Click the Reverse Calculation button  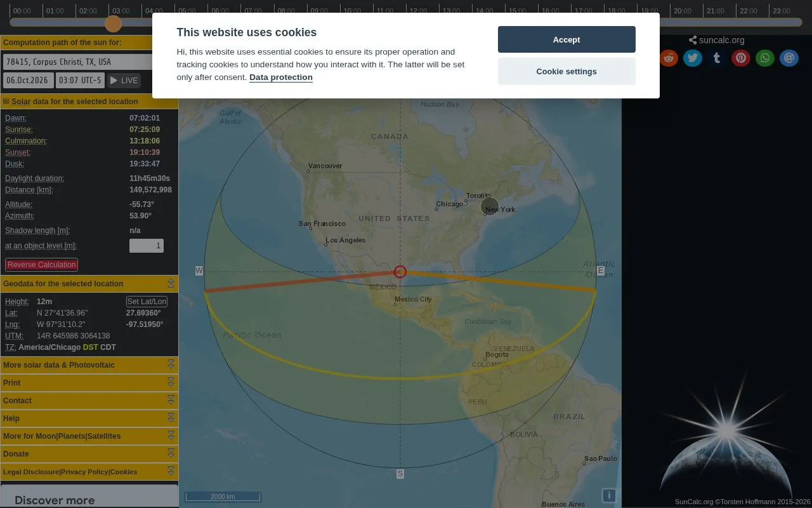[x=42, y=265]
